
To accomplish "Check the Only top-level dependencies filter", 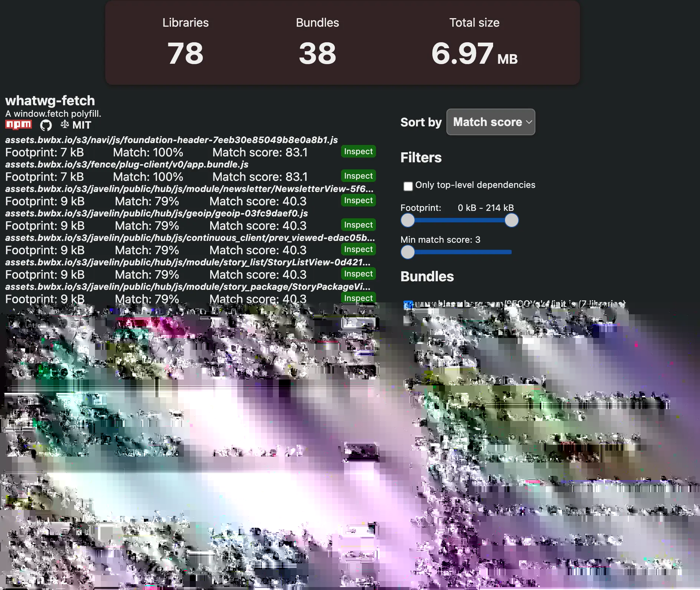I will point(408,186).
